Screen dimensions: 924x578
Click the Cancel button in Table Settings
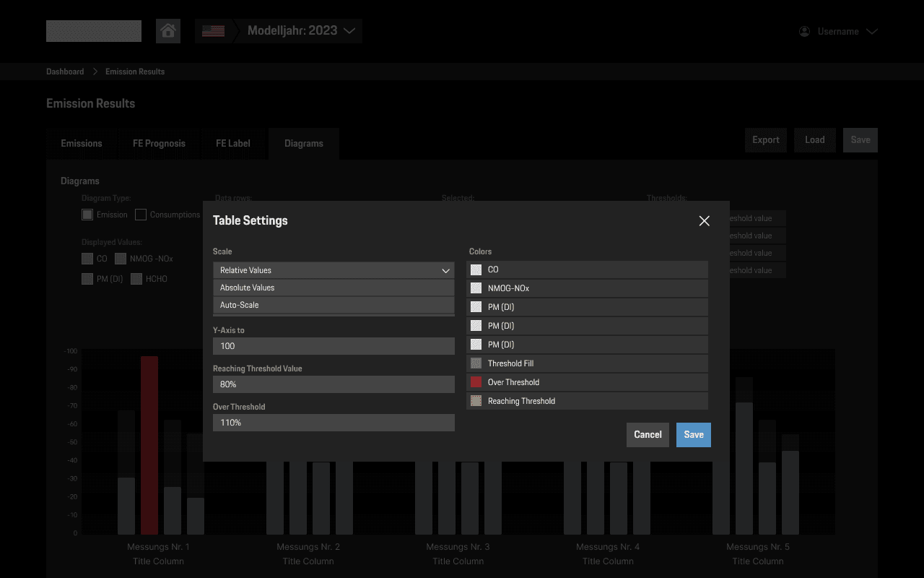click(x=648, y=434)
